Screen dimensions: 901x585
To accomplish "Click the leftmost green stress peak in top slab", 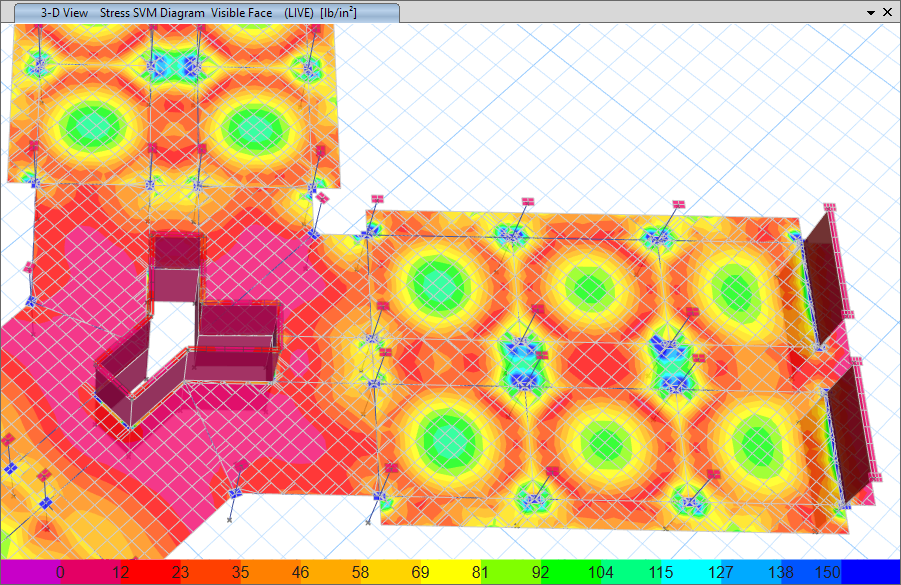I will tap(90, 126).
